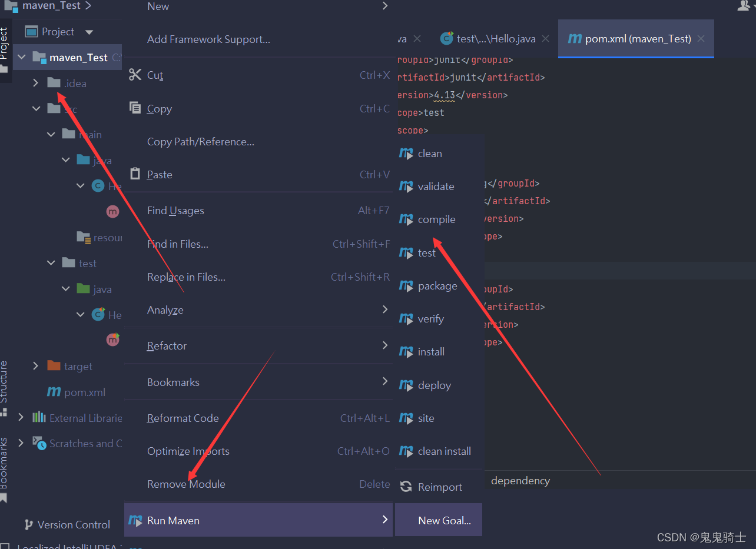The image size is (756, 549).
Task: Click the Copy pages icon
Action: point(135,108)
